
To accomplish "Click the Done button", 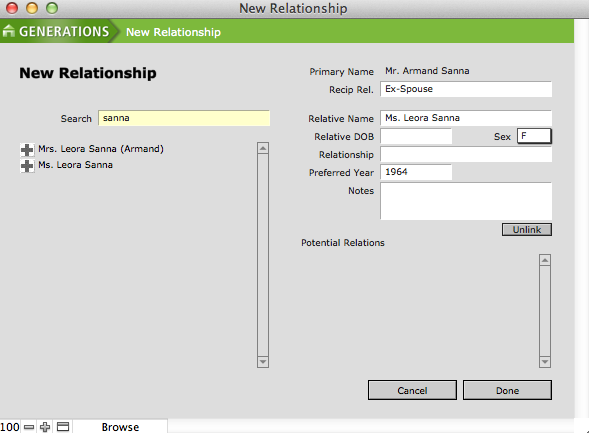I will click(507, 390).
